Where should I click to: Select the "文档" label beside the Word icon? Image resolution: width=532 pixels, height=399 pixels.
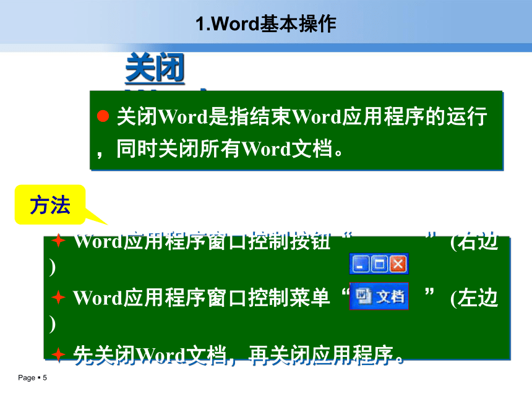(390, 296)
